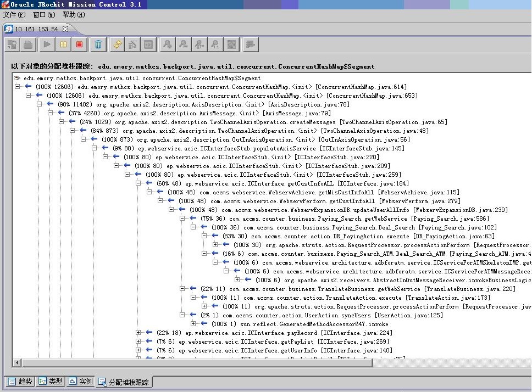532x392 pixels.
Task: Expand the GeneratedMethodAccessor647.invoke node
Action: [193, 324]
